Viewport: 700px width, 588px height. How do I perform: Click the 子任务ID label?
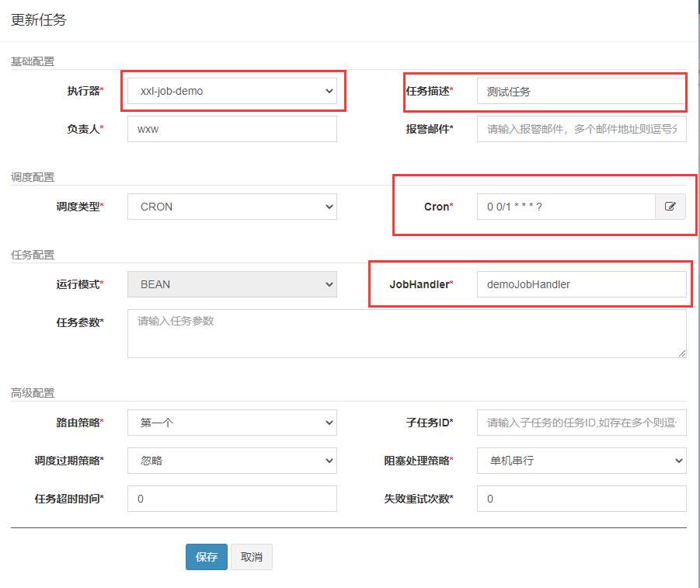(430, 423)
